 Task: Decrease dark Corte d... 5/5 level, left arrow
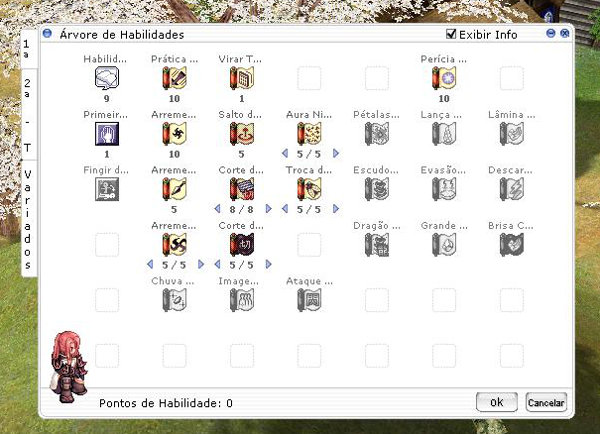tap(217, 264)
